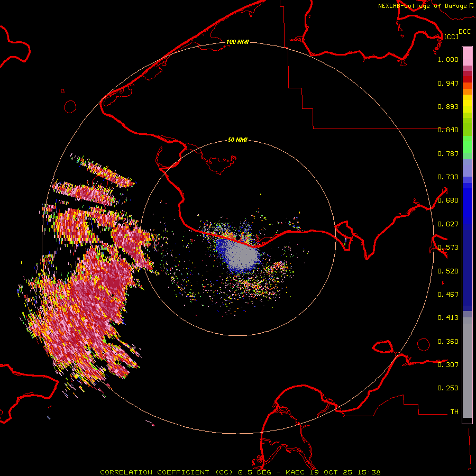Click the gray clutter blob at the radar center
The width and height of the screenshot is (476, 476).
pos(243,257)
